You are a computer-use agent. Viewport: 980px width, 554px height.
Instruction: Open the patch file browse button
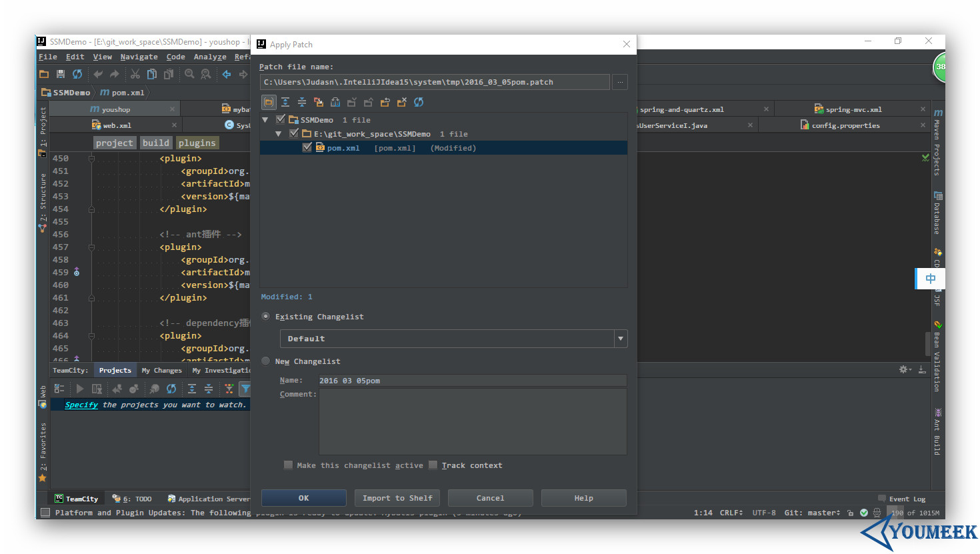[x=620, y=82]
